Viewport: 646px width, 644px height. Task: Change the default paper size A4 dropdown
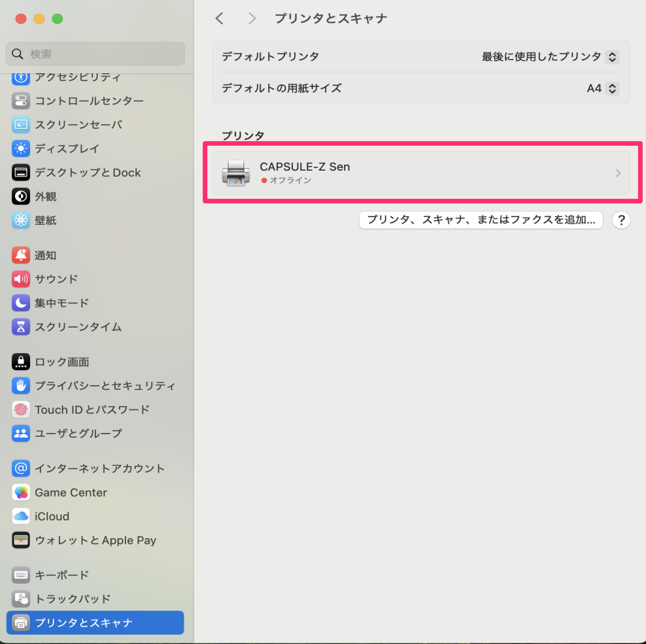tap(611, 88)
